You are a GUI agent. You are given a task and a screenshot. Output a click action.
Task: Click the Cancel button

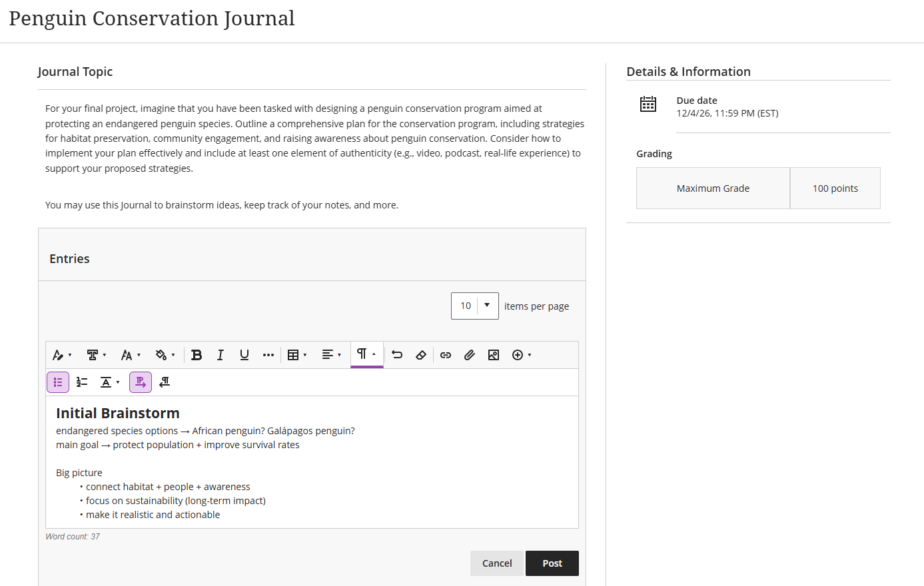[x=497, y=563]
